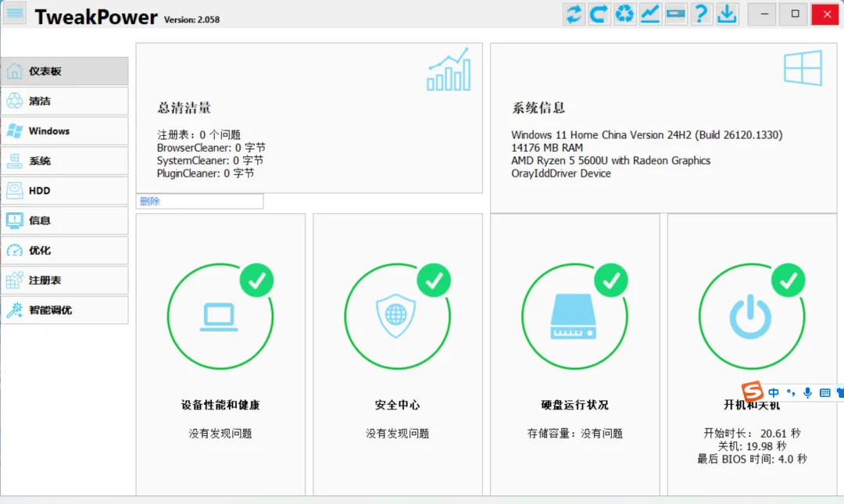Click the 存储容量: 没有问题 status text
844x504 pixels.
point(575,434)
